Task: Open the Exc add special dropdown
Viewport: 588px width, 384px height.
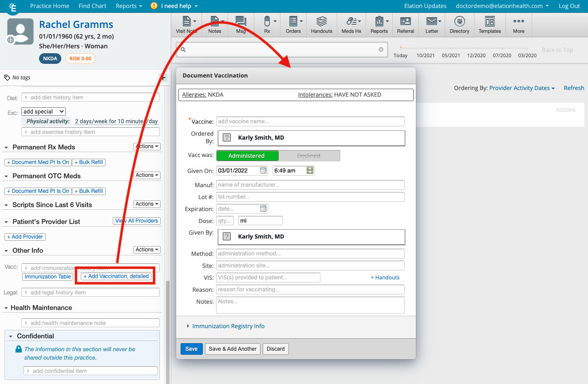Action: pos(43,112)
